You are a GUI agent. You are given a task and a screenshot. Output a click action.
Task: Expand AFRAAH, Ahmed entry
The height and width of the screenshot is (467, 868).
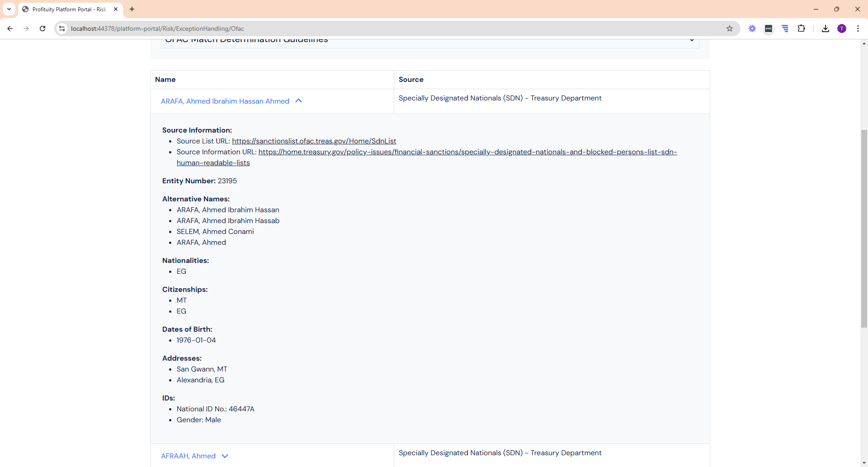click(225, 456)
